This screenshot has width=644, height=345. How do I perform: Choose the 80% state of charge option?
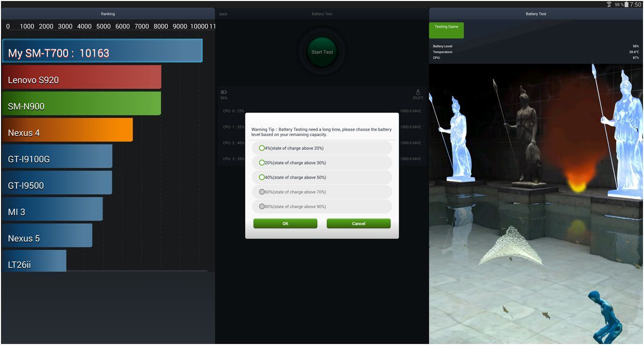pos(262,206)
